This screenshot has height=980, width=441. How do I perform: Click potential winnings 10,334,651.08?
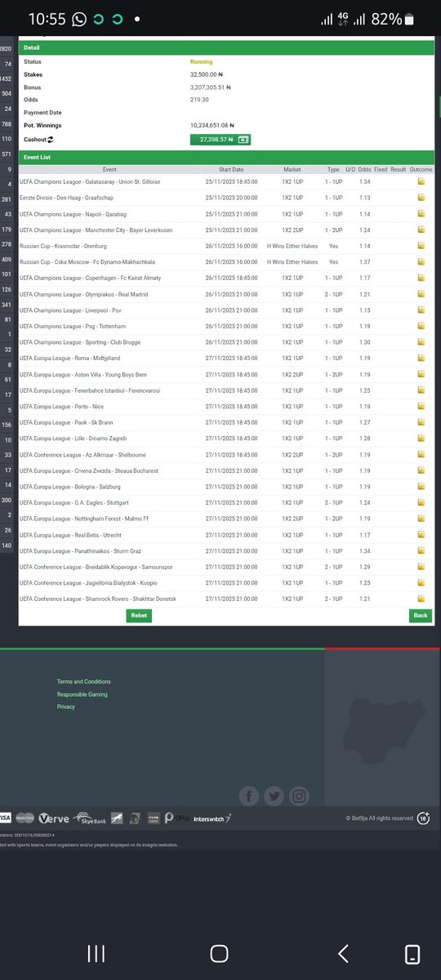click(x=212, y=125)
